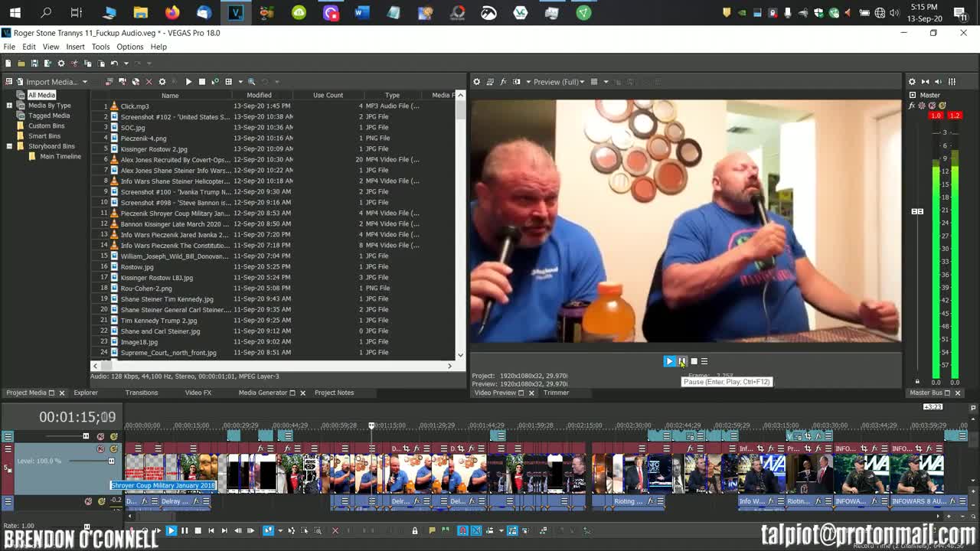Adjust playback Rate slider
This screenshot has width=980, height=551.
pos(86,526)
